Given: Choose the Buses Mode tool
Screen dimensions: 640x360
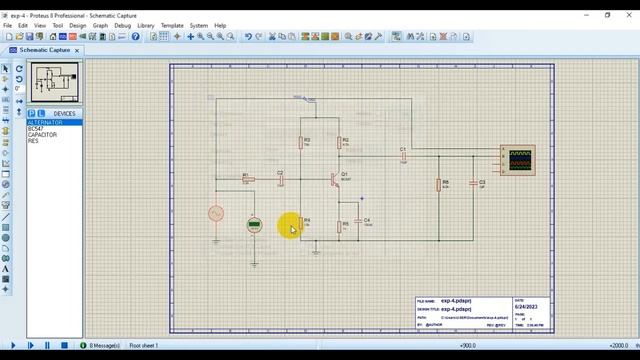Looking at the screenshot, I should [x=5, y=120].
